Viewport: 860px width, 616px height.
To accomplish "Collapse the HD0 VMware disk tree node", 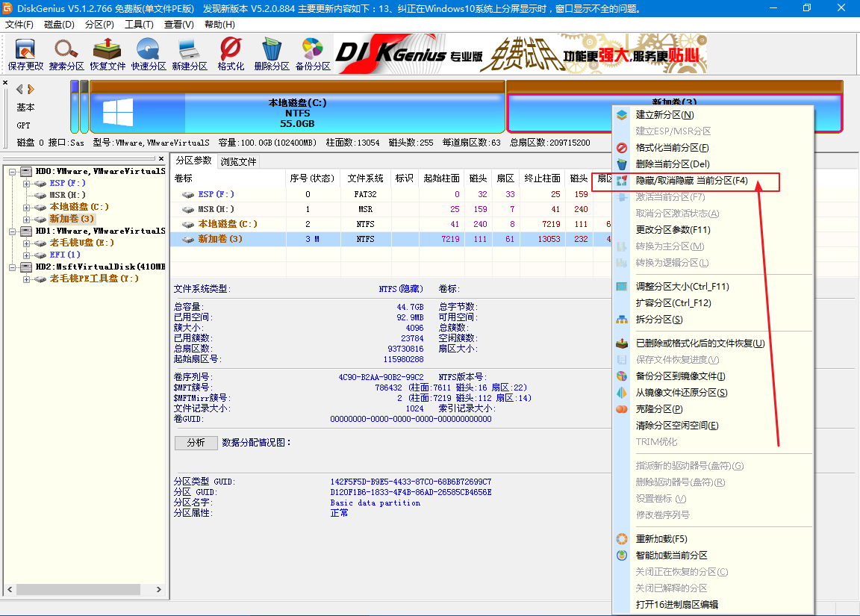I will click(12, 171).
